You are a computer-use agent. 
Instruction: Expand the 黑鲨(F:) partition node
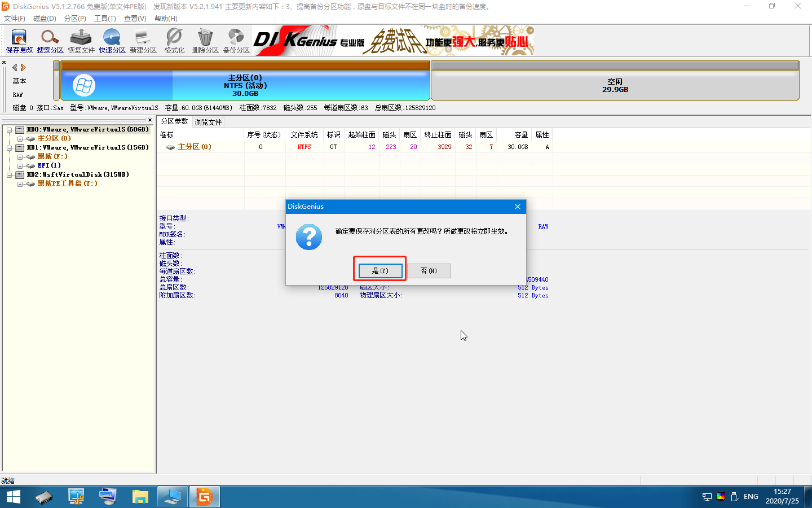20,157
